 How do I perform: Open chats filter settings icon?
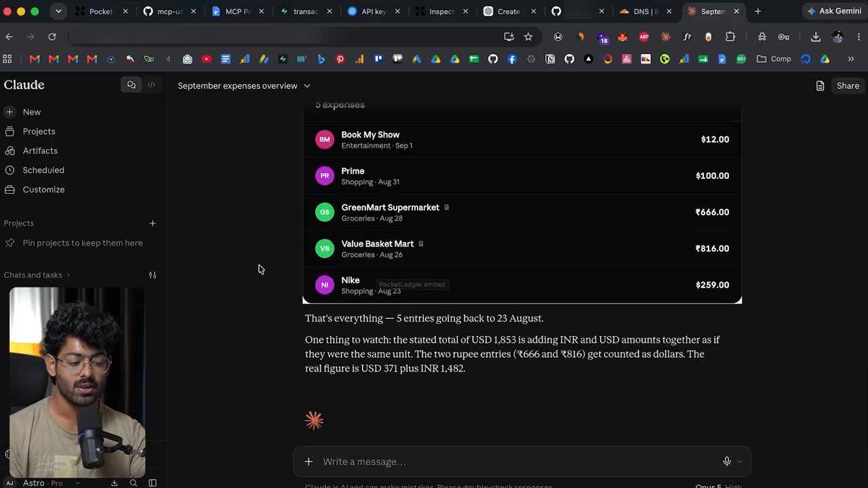click(x=153, y=275)
